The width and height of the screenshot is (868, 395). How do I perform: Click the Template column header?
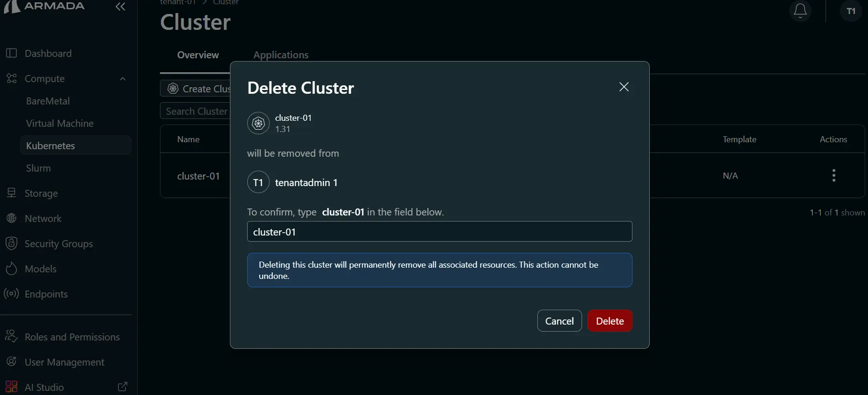coord(739,139)
